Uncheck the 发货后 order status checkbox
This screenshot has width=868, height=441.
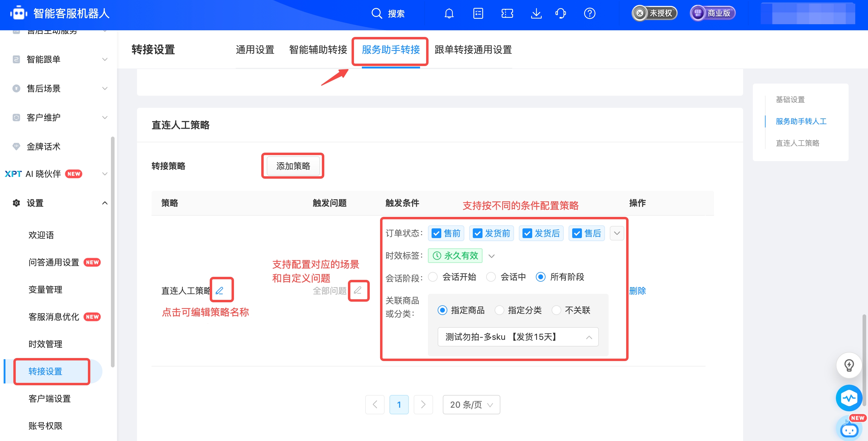tap(527, 233)
